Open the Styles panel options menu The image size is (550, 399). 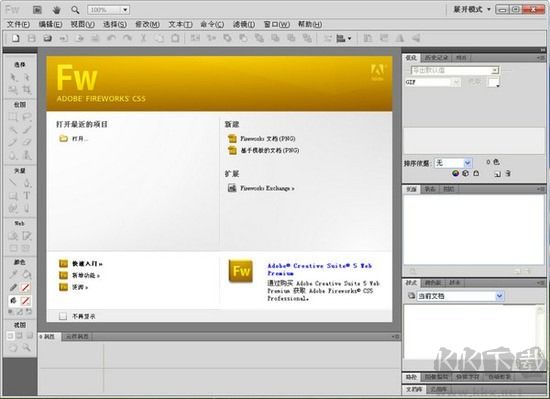tap(541, 283)
